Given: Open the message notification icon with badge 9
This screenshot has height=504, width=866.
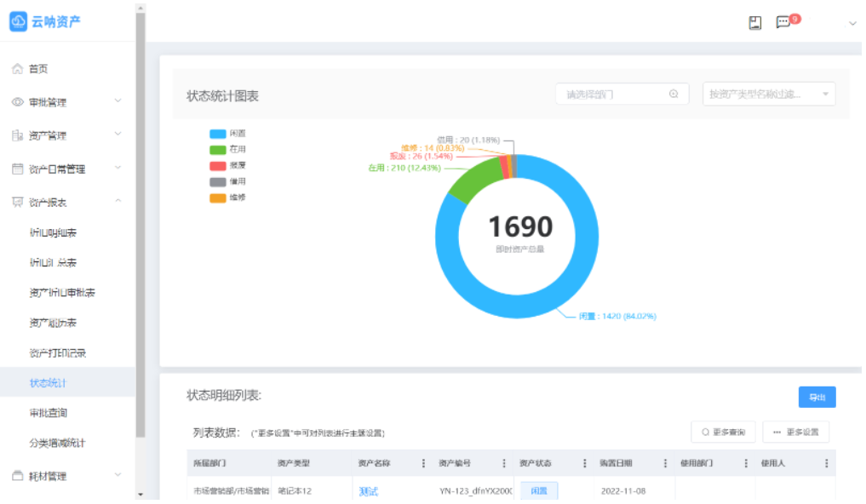Looking at the screenshot, I should point(784,22).
